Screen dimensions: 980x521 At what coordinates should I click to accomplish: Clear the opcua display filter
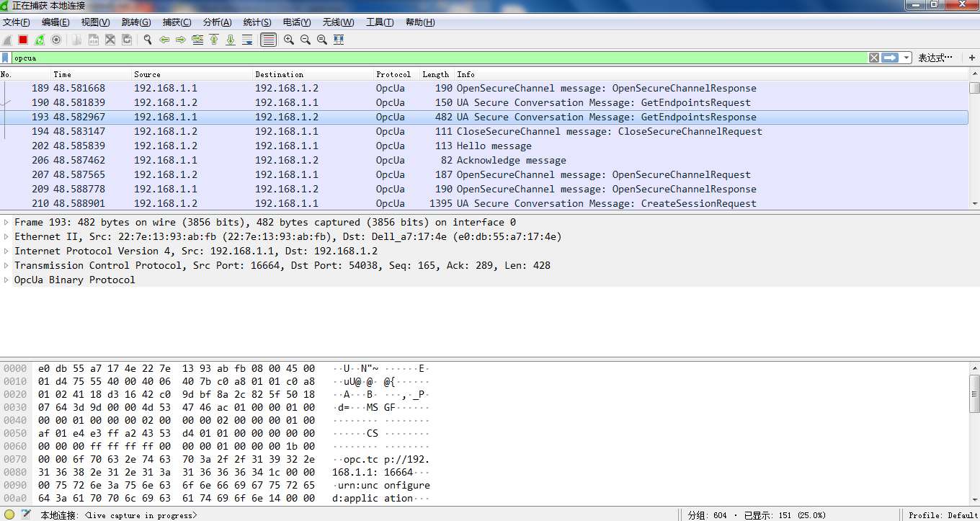(x=873, y=58)
